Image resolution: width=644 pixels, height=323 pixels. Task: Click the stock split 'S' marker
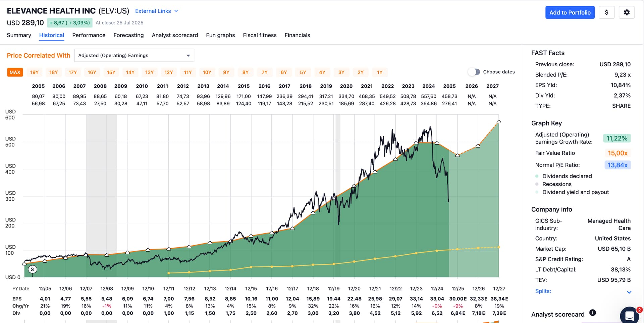pos(32,269)
